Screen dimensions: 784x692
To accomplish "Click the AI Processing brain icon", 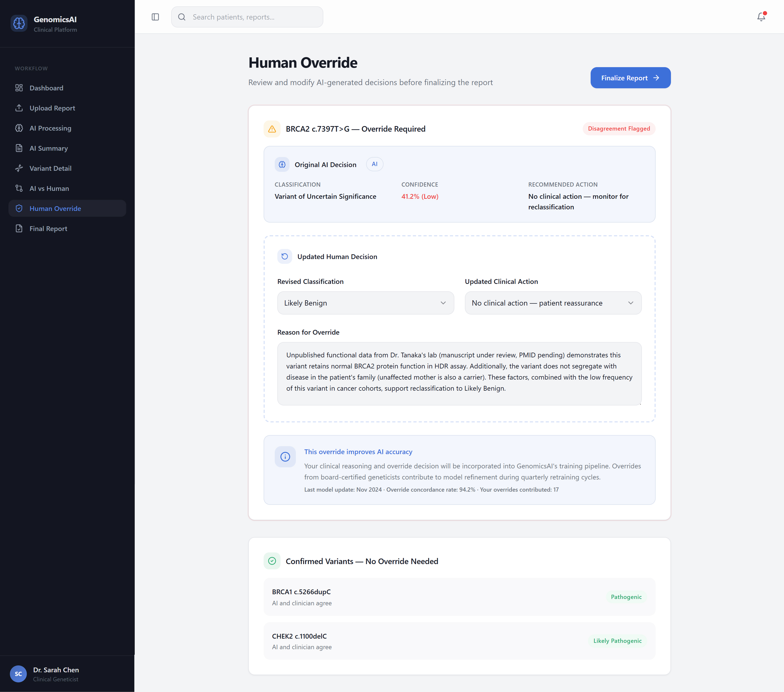I will [19, 128].
